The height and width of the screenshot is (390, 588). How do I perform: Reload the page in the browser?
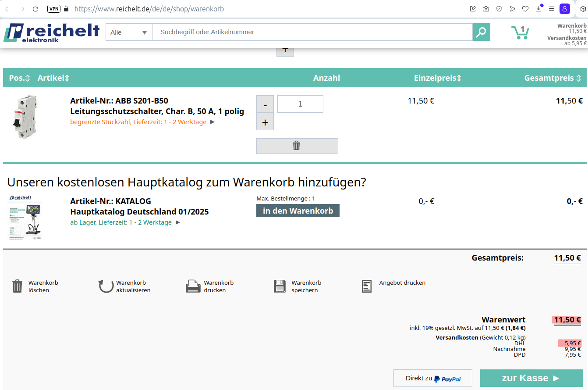tap(35, 9)
